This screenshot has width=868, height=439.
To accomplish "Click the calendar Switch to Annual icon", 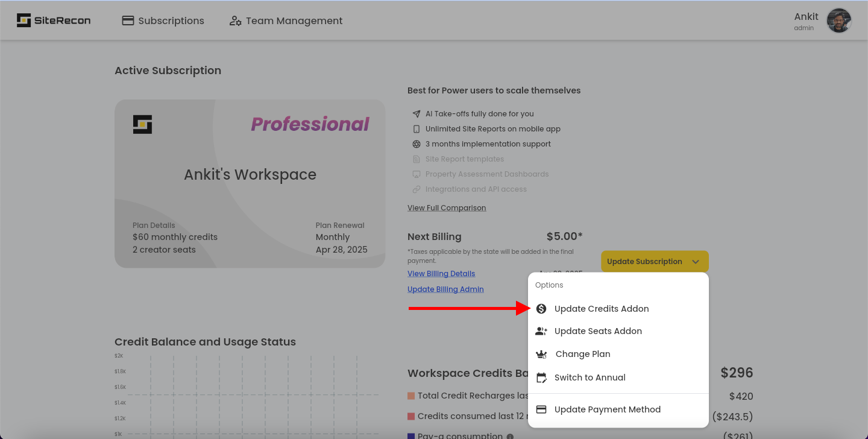I will [x=541, y=377].
